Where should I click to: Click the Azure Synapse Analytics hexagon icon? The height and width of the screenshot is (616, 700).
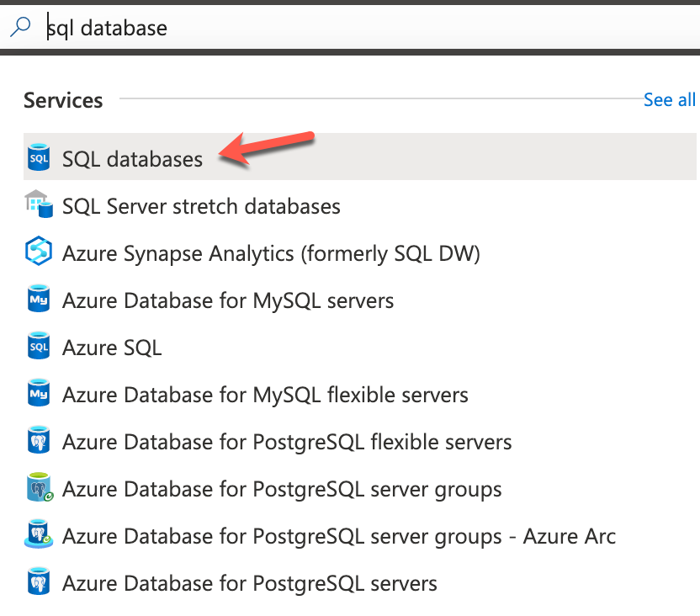[39, 252]
